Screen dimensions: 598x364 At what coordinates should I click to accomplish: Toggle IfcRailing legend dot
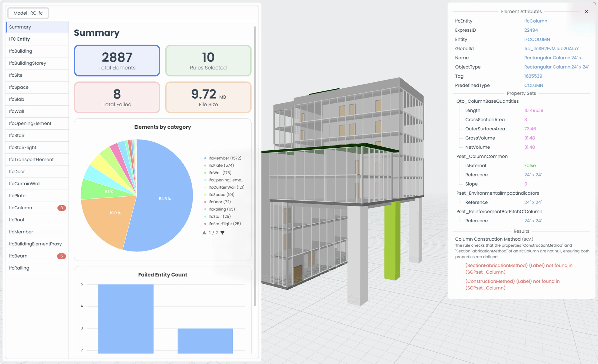(205, 209)
